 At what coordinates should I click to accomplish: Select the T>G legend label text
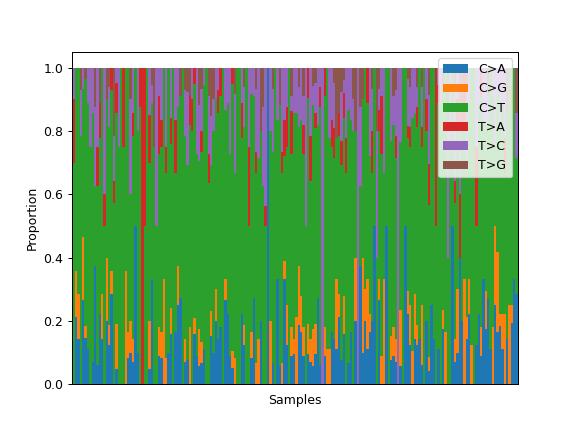click(492, 165)
